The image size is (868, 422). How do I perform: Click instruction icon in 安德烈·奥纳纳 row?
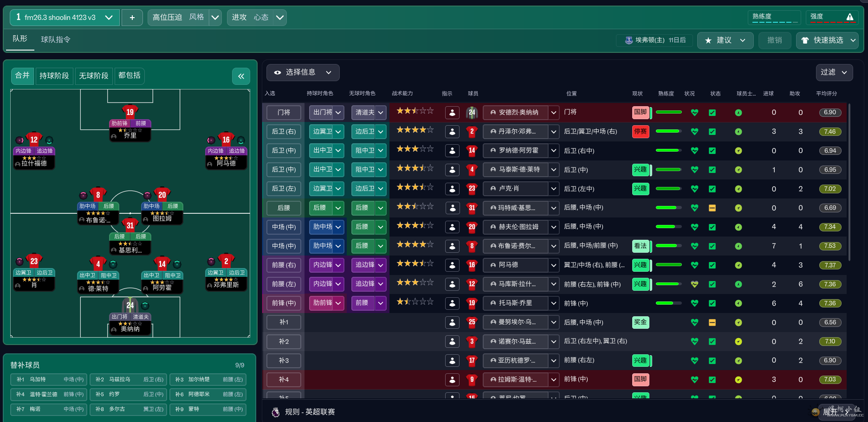click(x=452, y=112)
